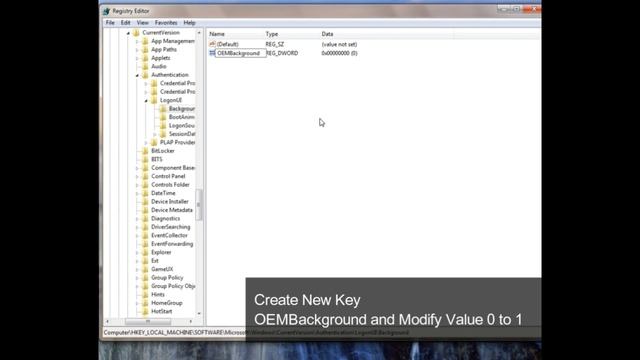Expand the Applets tree node
This screenshot has width=640, height=360.
tap(137, 58)
